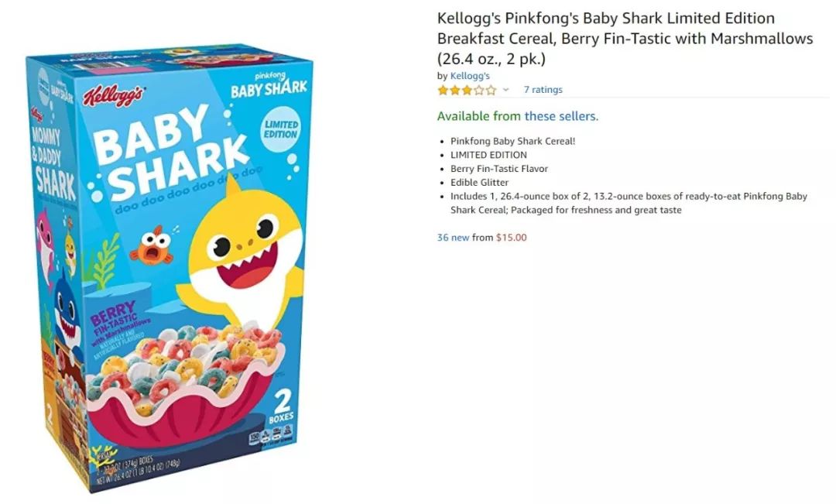Click the 36 new offers link
Screen dimensions: 836x504
[x=453, y=238]
